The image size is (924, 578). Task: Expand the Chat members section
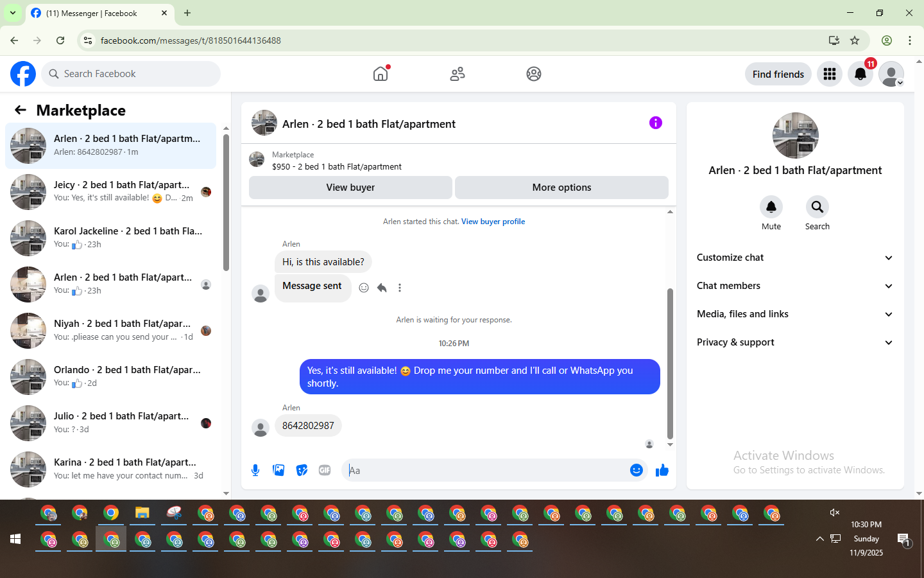[795, 286]
